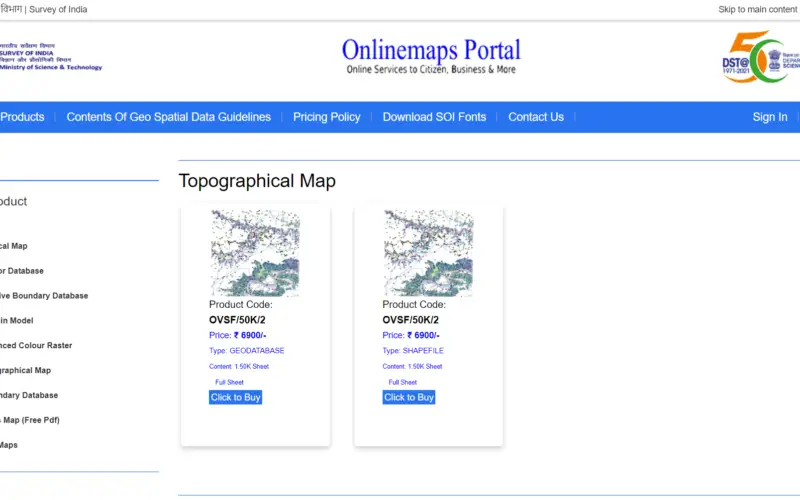Click product code OVSF/50K/2 on GEODATABASE card
Image resolution: width=800 pixels, height=500 pixels.
click(x=237, y=320)
